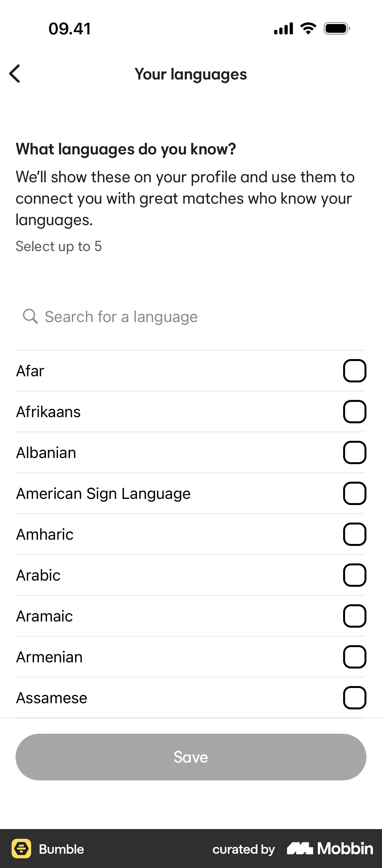Check the Afar language checkbox

click(x=354, y=371)
